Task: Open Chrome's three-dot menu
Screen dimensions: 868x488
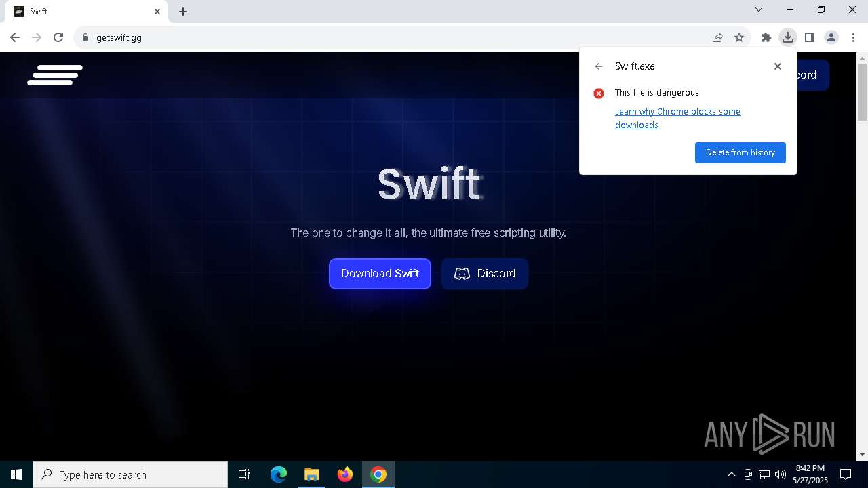Action: tap(853, 37)
